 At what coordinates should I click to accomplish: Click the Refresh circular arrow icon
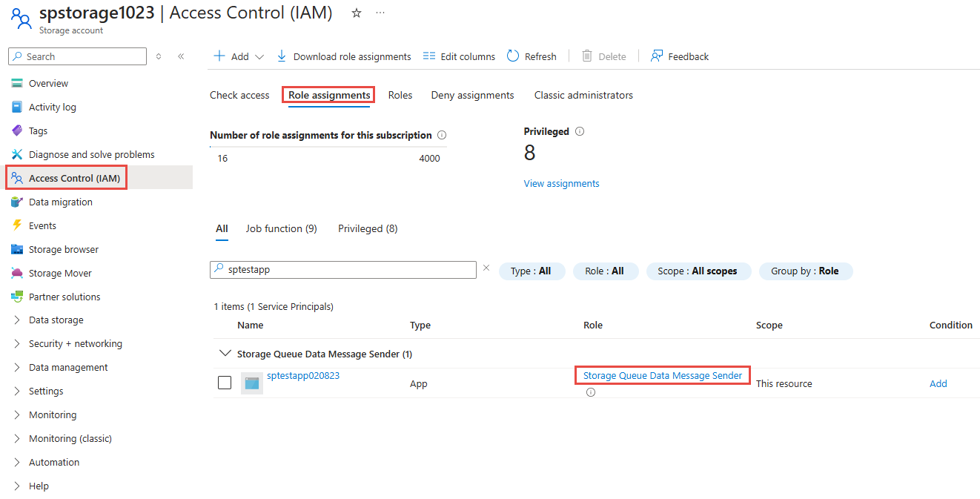point(513,56)
